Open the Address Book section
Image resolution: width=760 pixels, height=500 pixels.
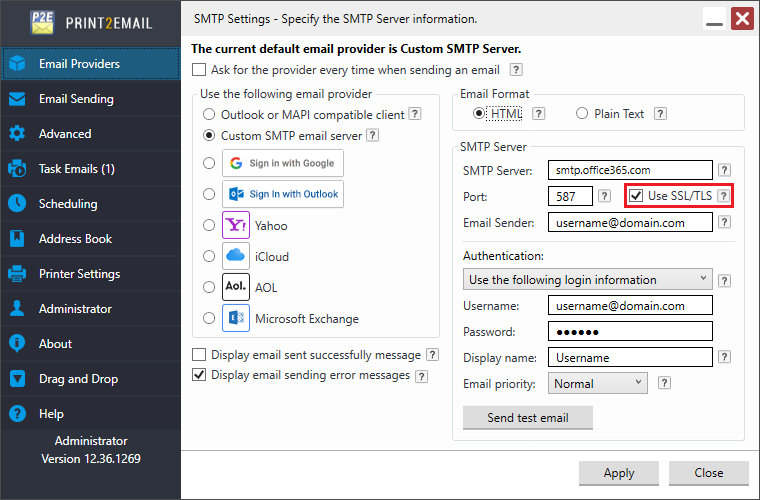coord(75,239)
